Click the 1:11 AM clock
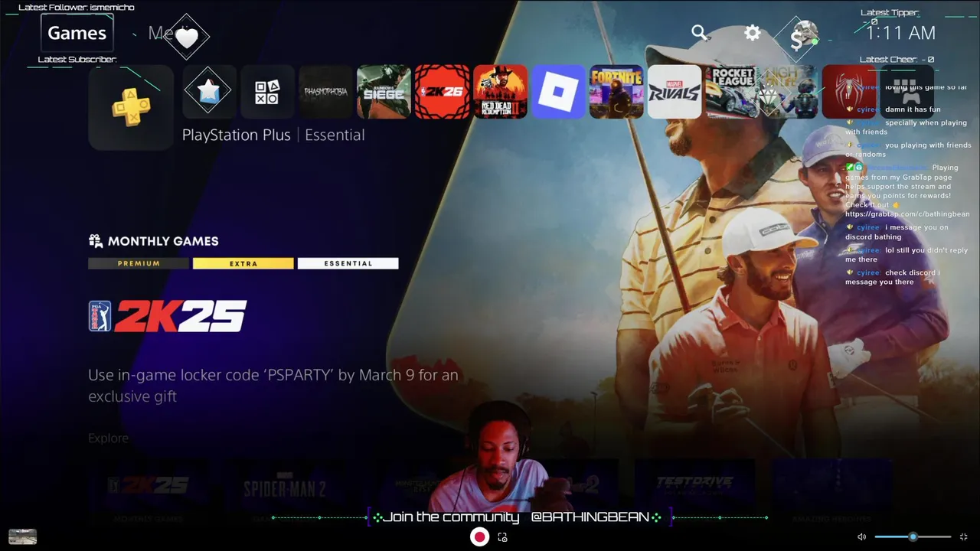 900,33
